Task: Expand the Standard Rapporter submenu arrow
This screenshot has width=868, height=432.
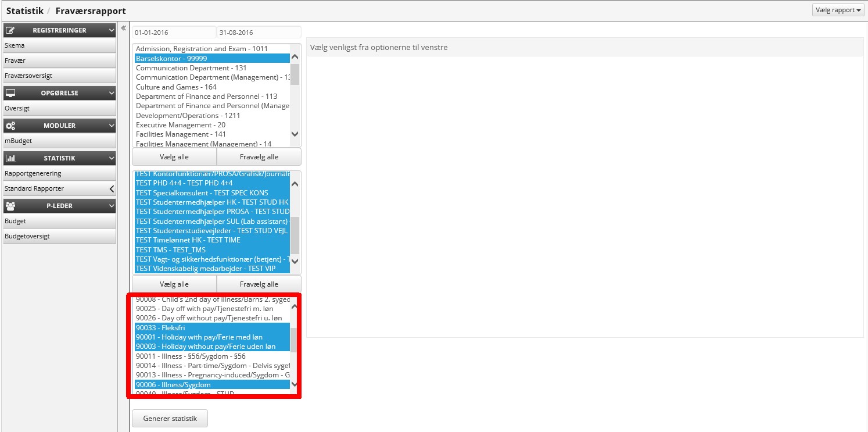Action: [111, 189]
